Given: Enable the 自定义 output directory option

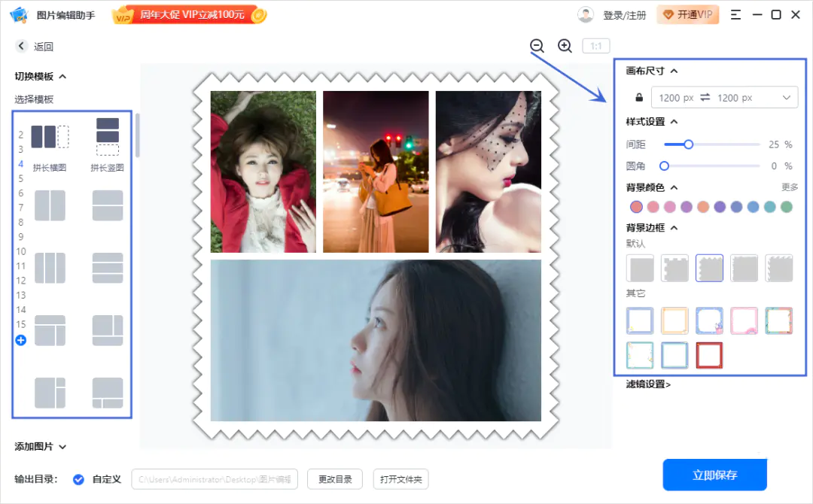Looking at the screenshot, I should click(x=78, y=479).
